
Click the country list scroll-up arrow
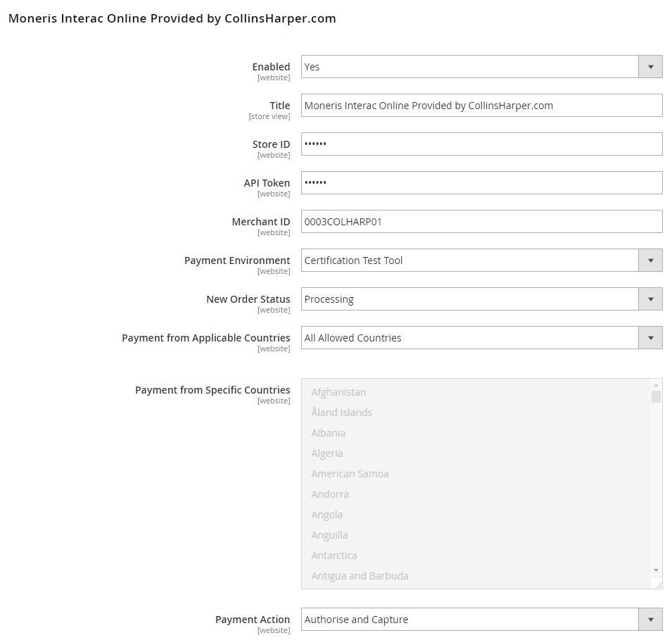656,384
